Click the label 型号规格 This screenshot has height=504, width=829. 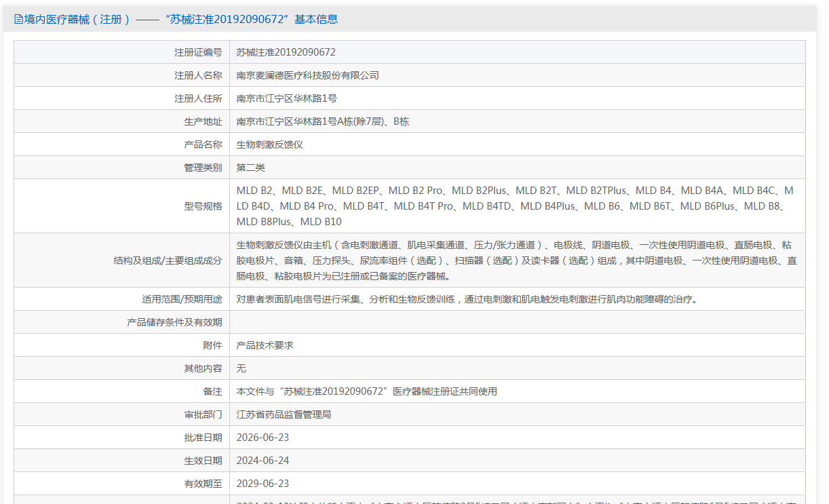tap(203, 206)
